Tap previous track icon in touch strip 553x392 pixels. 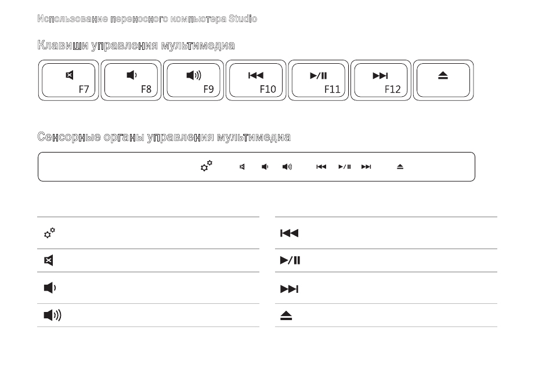321,167
